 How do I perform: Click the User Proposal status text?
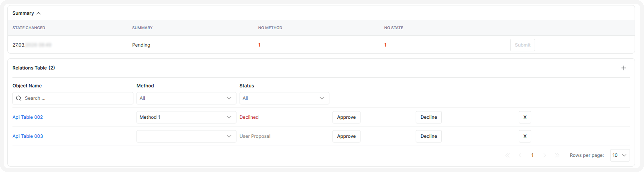coord(255,136)
